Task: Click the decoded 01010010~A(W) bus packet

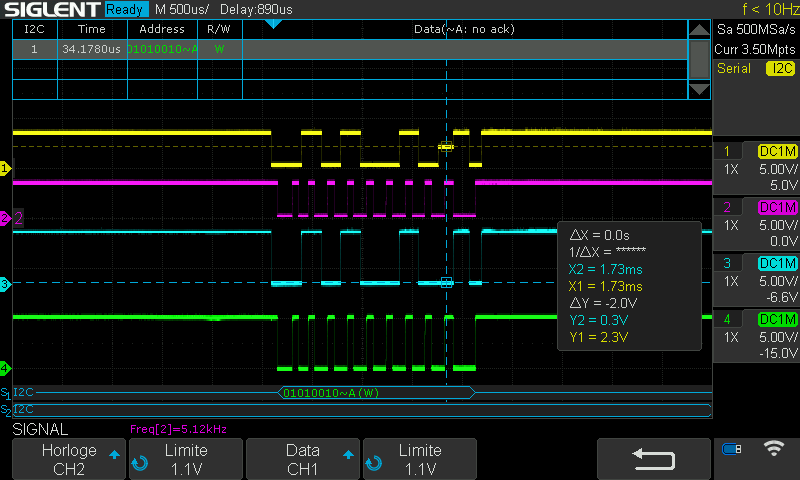Action: click(x=376, y=393)
